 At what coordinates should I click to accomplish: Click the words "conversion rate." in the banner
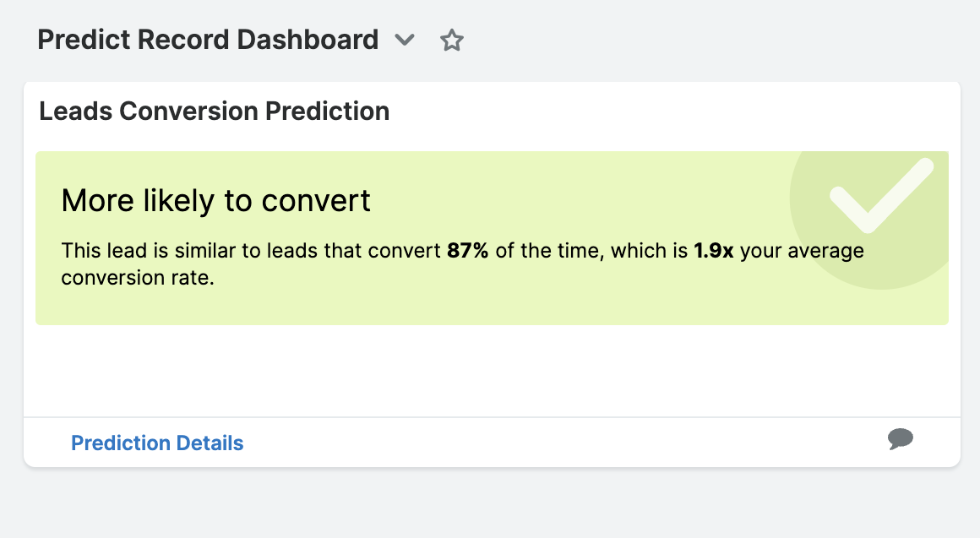point(139,277)
